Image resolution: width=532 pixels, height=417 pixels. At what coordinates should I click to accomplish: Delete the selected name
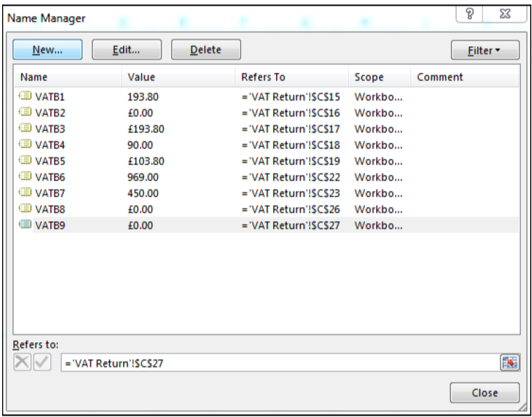(x=206, y=50)
